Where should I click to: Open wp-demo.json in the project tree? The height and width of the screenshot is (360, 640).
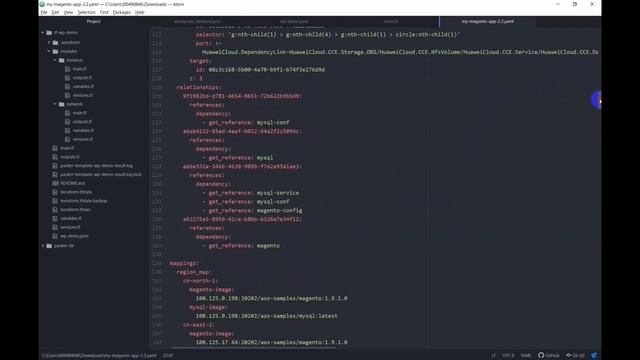[x=74, y=236]
